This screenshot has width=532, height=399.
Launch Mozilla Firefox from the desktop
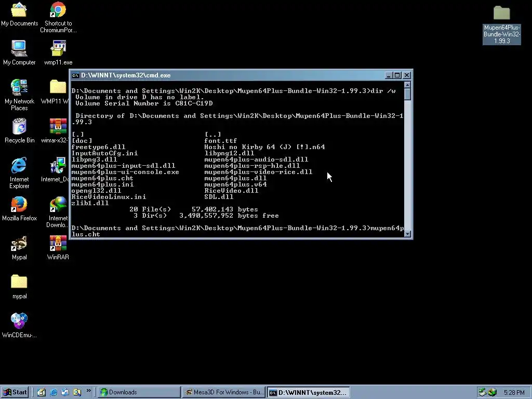19,209
